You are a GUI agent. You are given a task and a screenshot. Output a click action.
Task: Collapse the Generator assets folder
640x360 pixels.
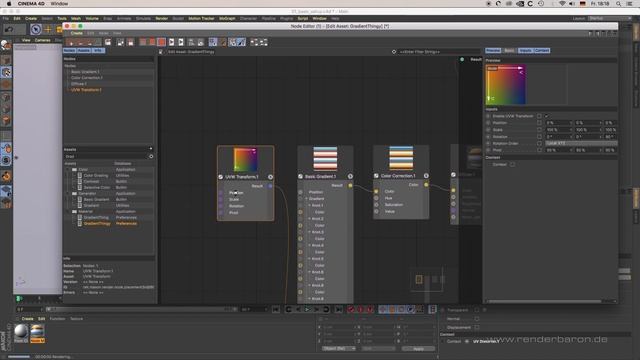(x=68, y=193)
